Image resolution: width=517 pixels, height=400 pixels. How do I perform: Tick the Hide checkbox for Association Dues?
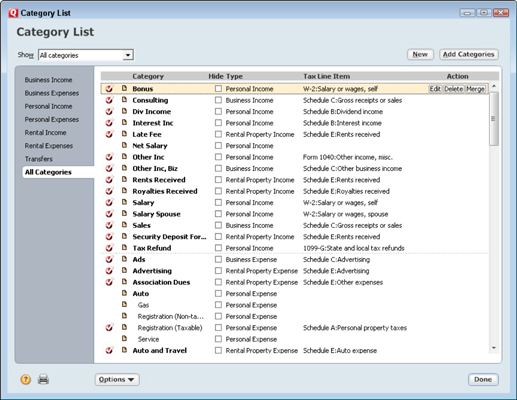218,282
